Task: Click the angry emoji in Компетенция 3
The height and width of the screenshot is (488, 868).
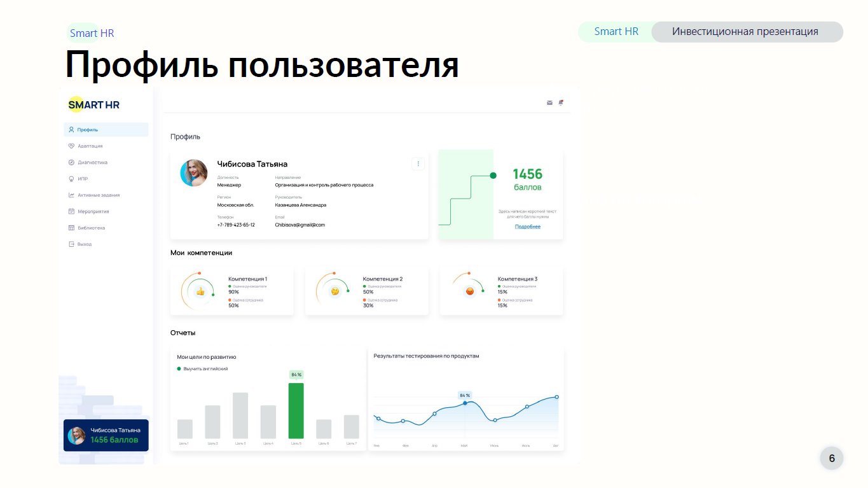Action: pyautogui.click(x=470, y=291)
